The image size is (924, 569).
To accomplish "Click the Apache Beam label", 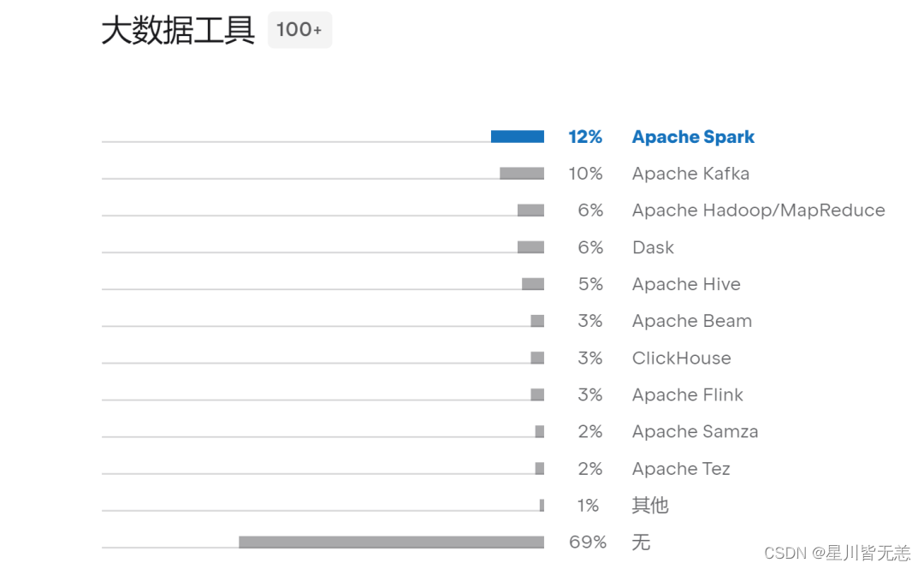I will [x=691, y=321].
